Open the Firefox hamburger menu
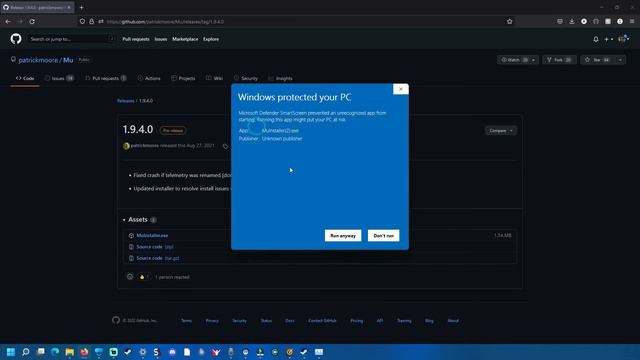The width and height of the screenshot is (640, 360). tap(632, 21)
